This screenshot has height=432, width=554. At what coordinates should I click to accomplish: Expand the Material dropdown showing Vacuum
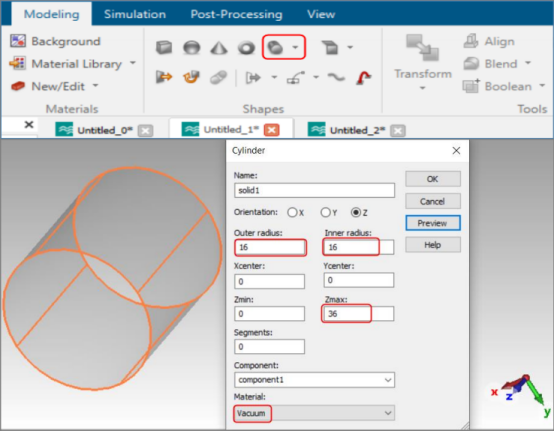click(x=314, y=413)
